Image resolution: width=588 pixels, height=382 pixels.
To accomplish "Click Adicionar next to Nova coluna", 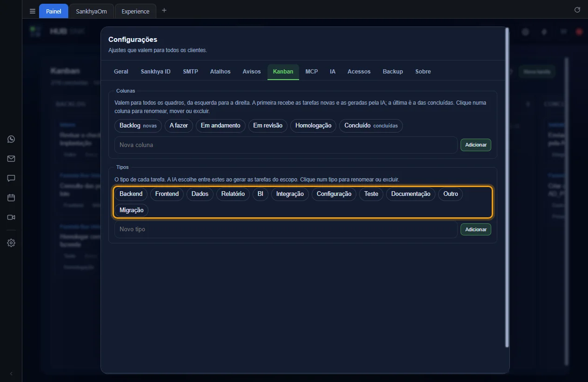I will click(476, 145).
